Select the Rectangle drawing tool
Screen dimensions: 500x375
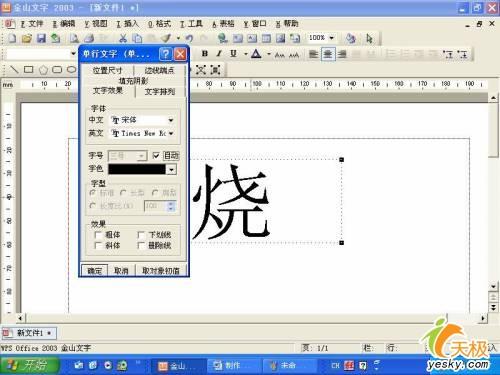(29, 69)
